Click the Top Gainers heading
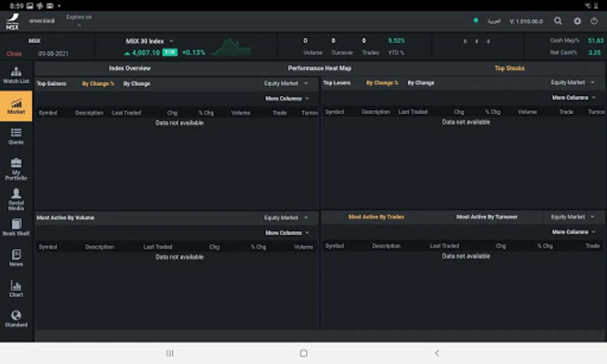This screenshot has height=364, width=607. point(51,84)
